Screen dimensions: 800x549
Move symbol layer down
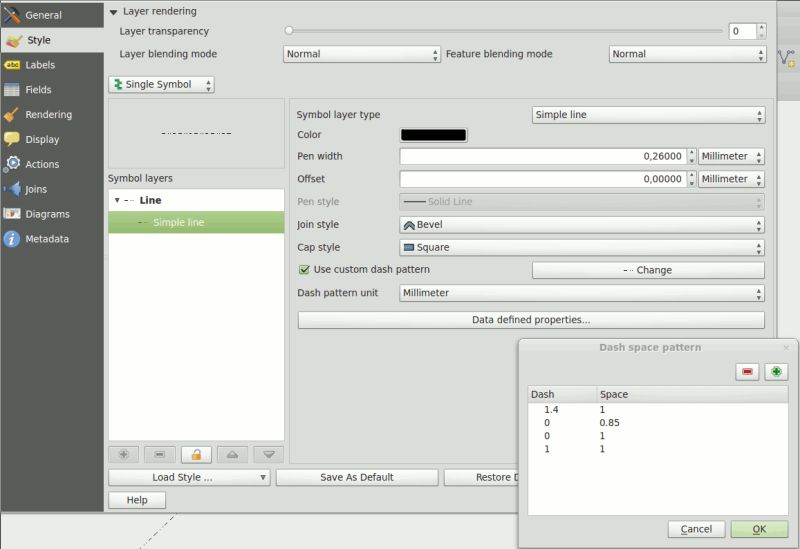pos(269,454)
